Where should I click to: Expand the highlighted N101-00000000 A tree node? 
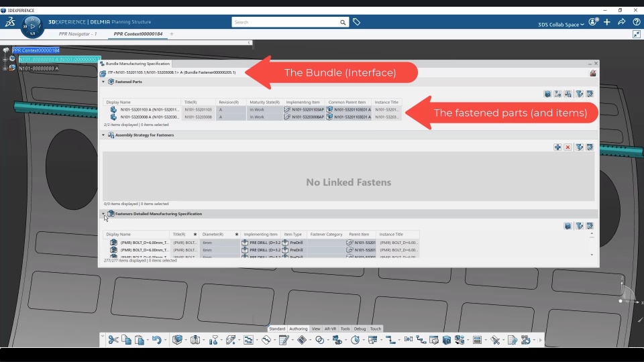click(x=5, y=59)
